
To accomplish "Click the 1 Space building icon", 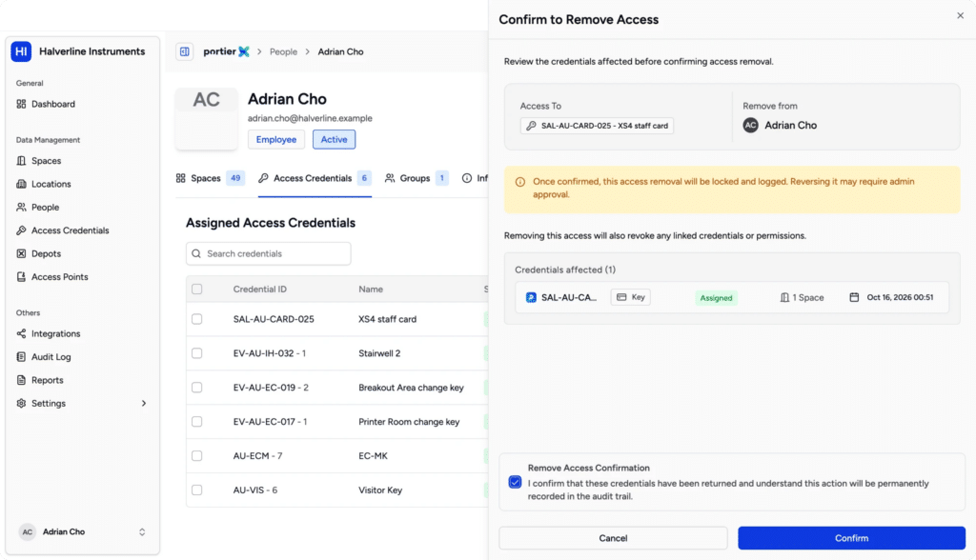I will tap(784, 297).
